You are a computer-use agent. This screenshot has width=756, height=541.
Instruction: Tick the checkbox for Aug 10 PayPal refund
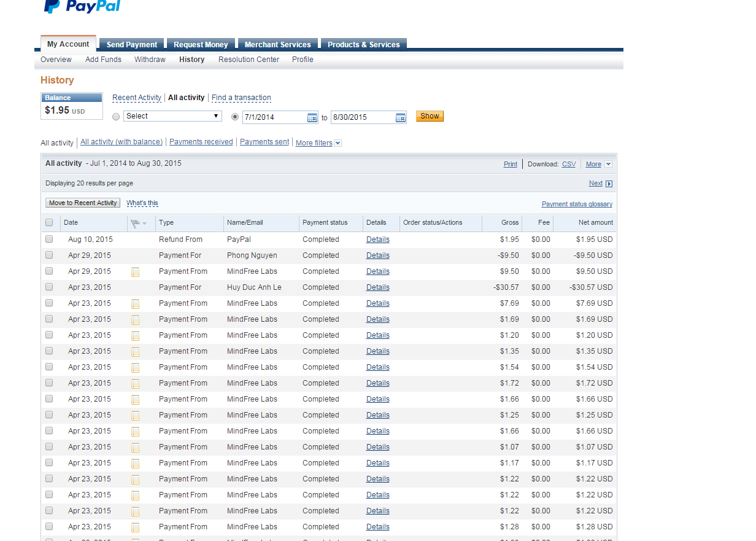point(49,239)
